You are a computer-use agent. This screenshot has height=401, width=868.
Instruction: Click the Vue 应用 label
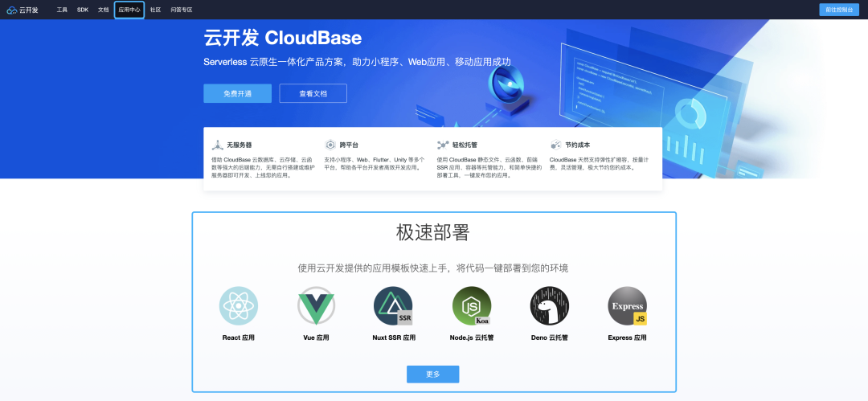[x=316, y=338]
